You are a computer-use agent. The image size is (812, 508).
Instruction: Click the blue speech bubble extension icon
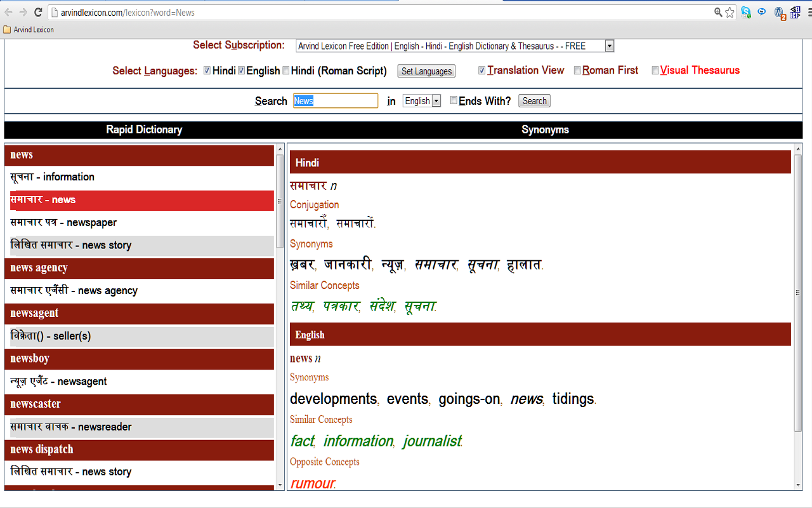[x=762, y=12]
